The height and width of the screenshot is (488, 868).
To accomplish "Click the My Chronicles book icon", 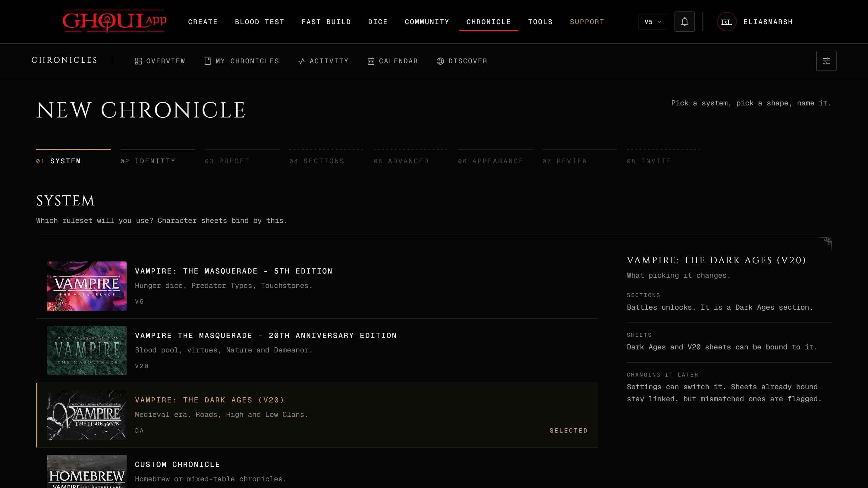I will [208, 61].
